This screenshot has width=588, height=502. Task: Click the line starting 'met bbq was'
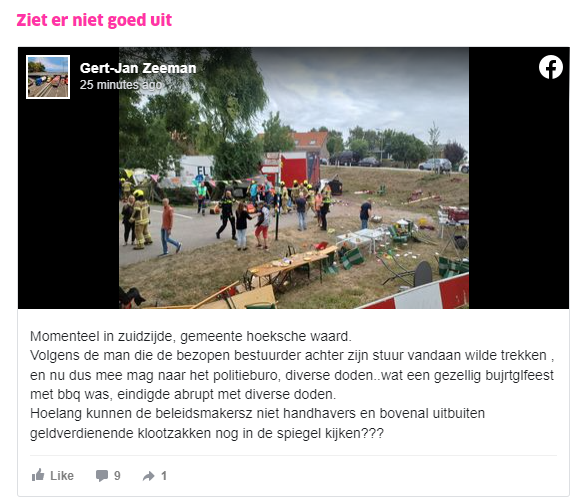(x=183, y=394)
